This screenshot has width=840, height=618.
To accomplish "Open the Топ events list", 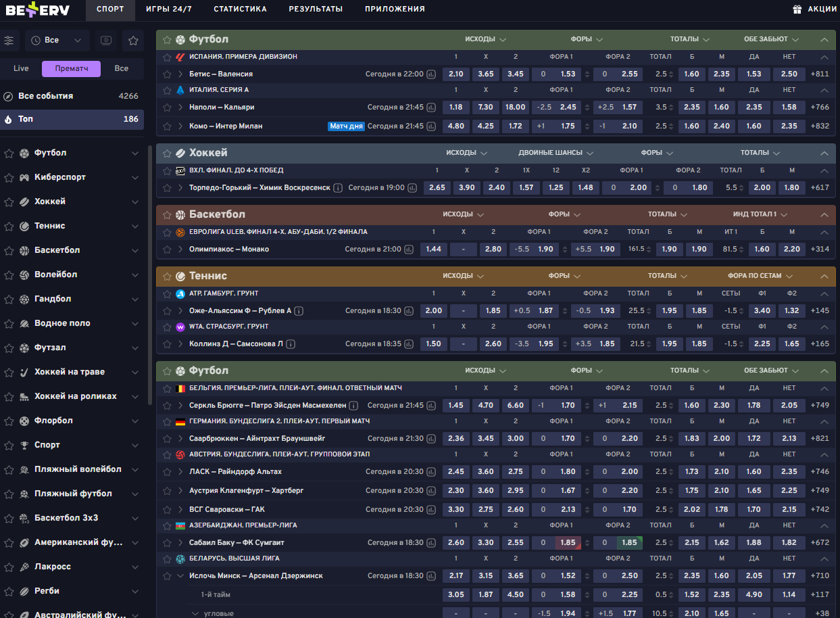I will tap(72, 120).
